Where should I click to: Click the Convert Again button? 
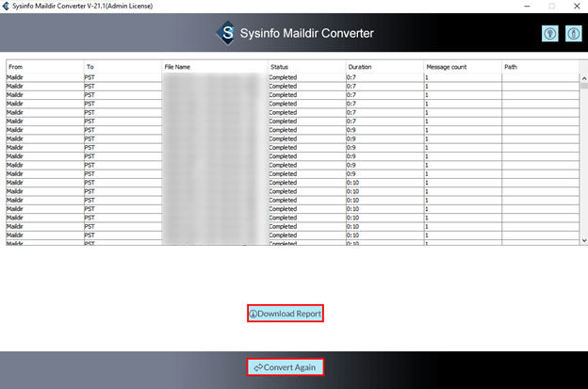tap(286, 367)
